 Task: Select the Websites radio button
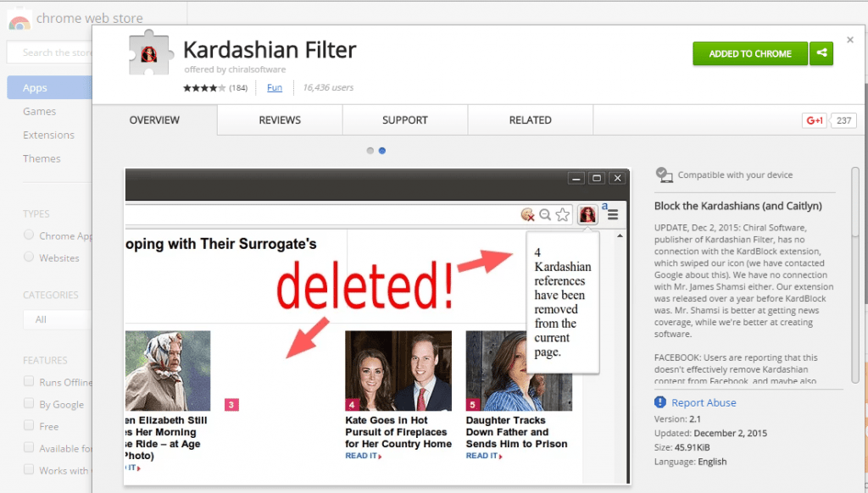point(29,257)
